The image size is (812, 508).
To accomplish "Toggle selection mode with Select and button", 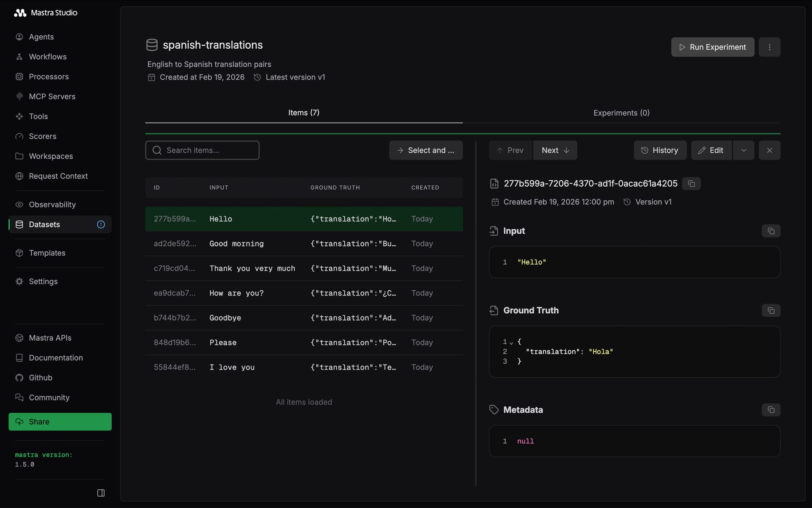I will [425, 150].
